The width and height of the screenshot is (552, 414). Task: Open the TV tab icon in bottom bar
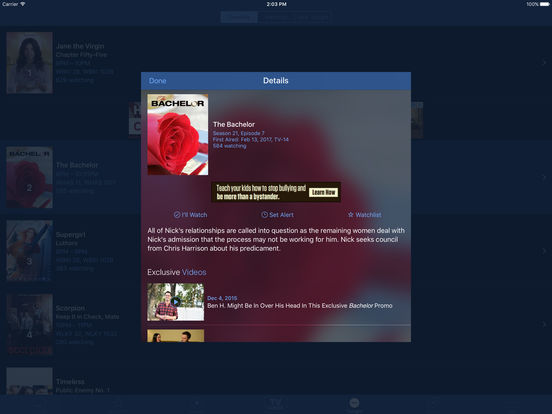[276, 403]
